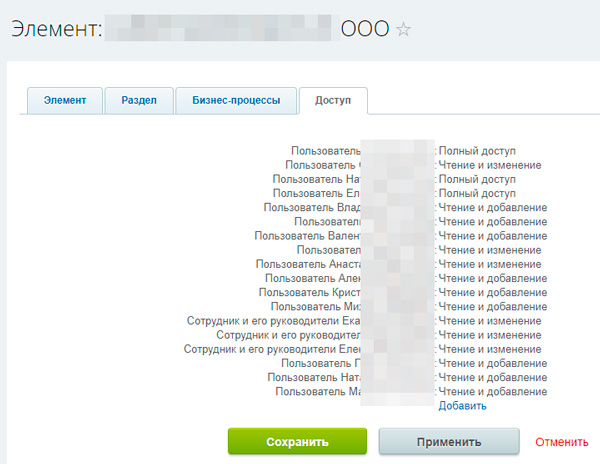Click access level for Пользователь Валент row

pyautogui.click(x=492, y=236)
